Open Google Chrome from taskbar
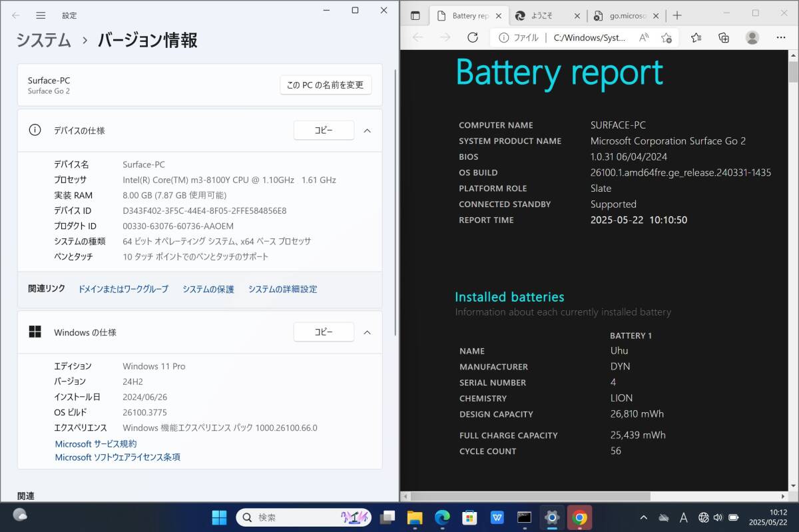Image resolution: width=799 pixels, height=532 pixels. coord(579,517)
